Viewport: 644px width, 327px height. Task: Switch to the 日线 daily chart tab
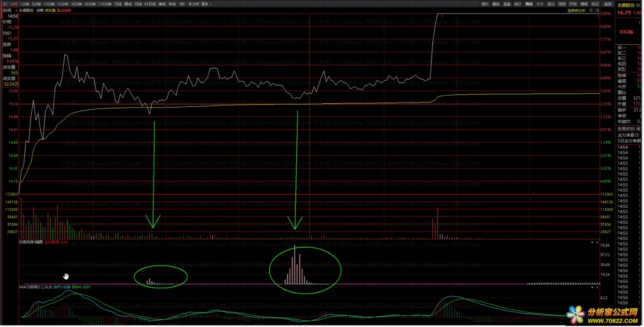(118, 4)
